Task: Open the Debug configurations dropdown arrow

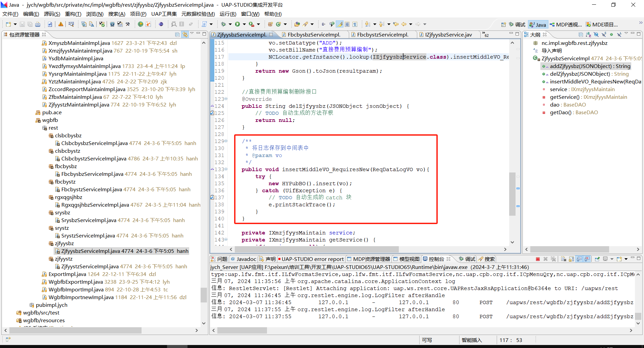Action: coord(230,24)
